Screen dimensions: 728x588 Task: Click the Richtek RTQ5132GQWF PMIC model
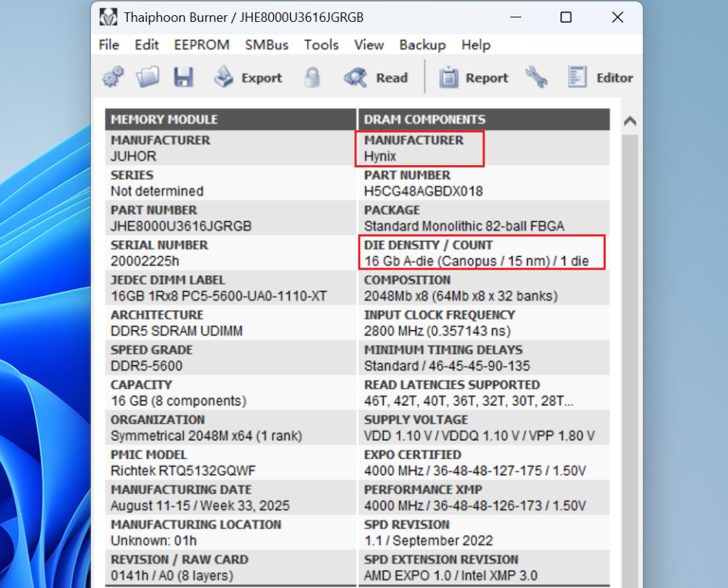(x=183, y=471)
